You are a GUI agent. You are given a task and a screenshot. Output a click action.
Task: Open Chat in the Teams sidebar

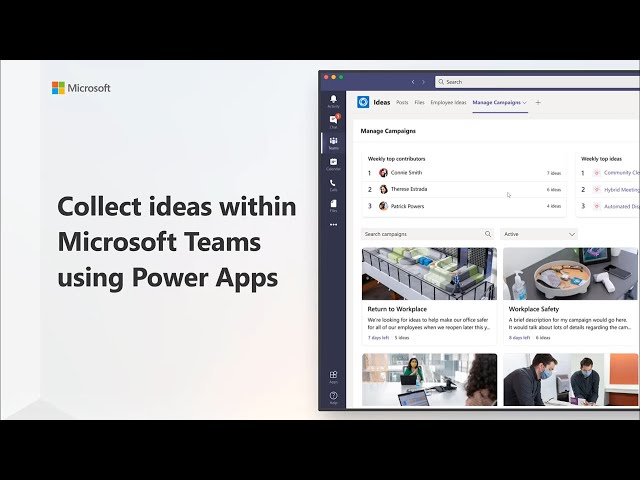click(333, 121)
